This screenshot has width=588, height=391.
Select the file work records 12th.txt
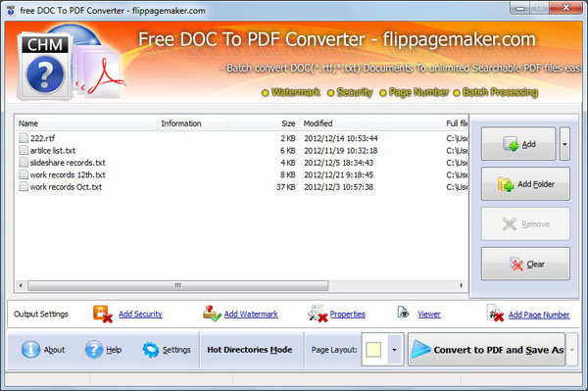tap(68, 174)
